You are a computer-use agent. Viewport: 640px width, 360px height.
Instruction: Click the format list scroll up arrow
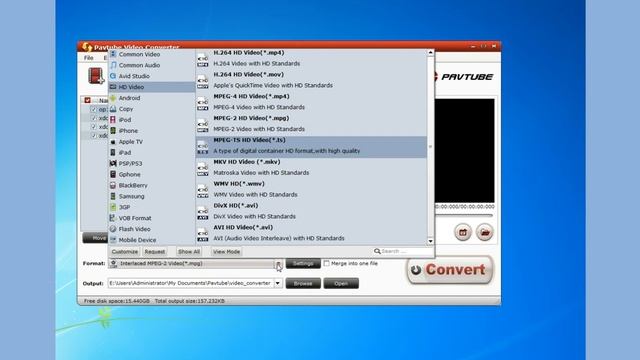tap(431, 53)
